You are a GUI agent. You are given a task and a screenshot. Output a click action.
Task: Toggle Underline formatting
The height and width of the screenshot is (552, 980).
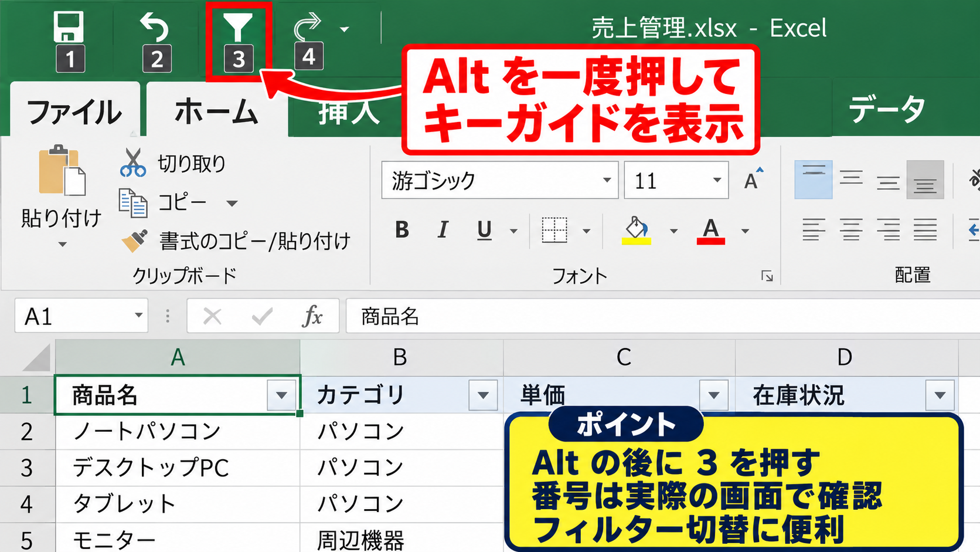[x=484, y=230]
